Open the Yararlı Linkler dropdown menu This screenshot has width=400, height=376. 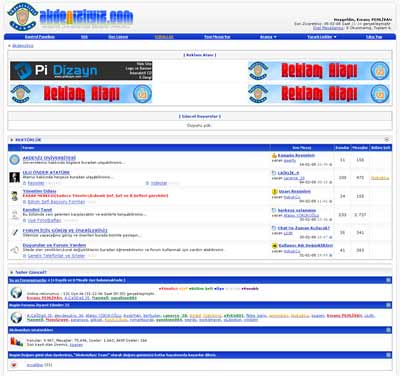(322, 37)
